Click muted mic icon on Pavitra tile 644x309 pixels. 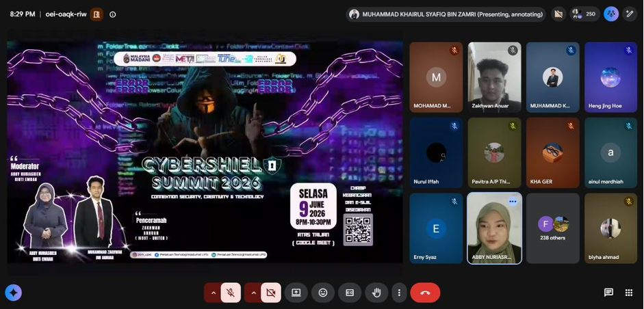[x=513, y=126]
